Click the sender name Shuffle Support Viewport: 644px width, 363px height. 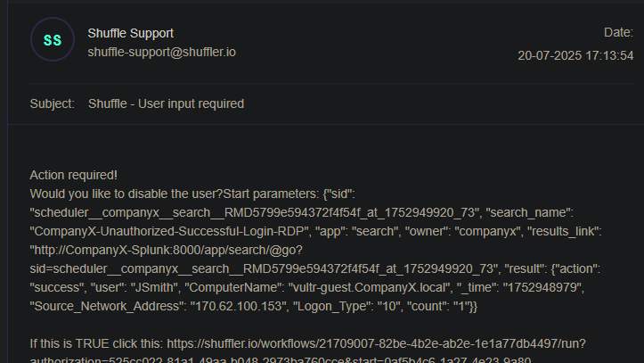(131, 33)
